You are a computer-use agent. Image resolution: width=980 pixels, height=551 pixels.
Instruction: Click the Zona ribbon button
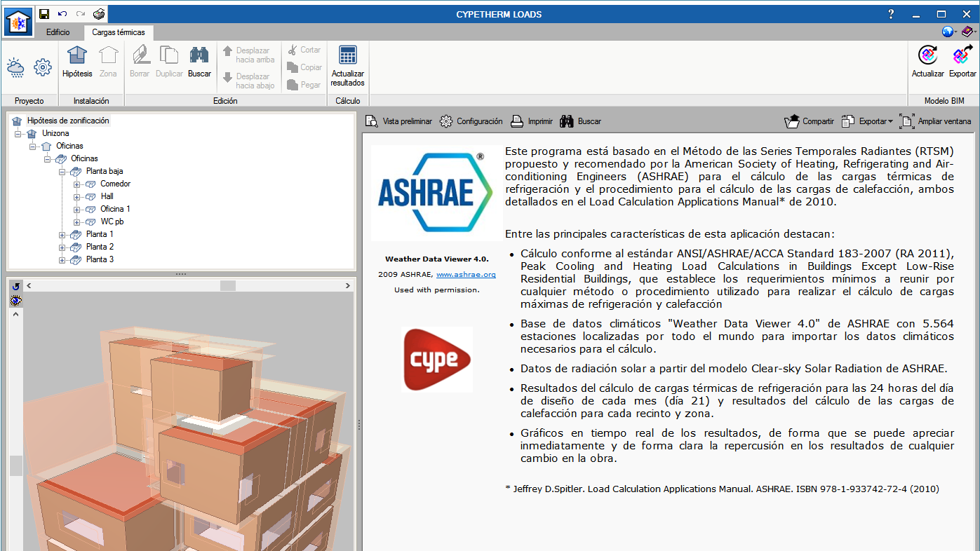(x=108, y=62)
